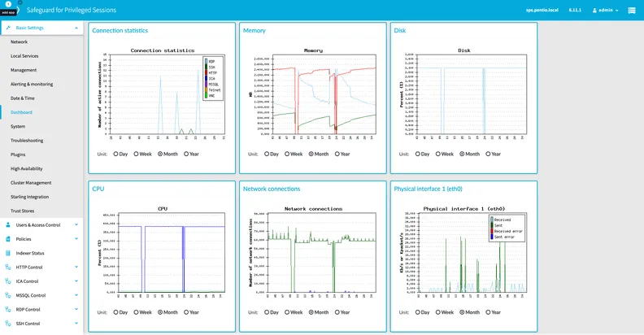
Task: Click the One Identity logo in header
Action: (8, 10)
